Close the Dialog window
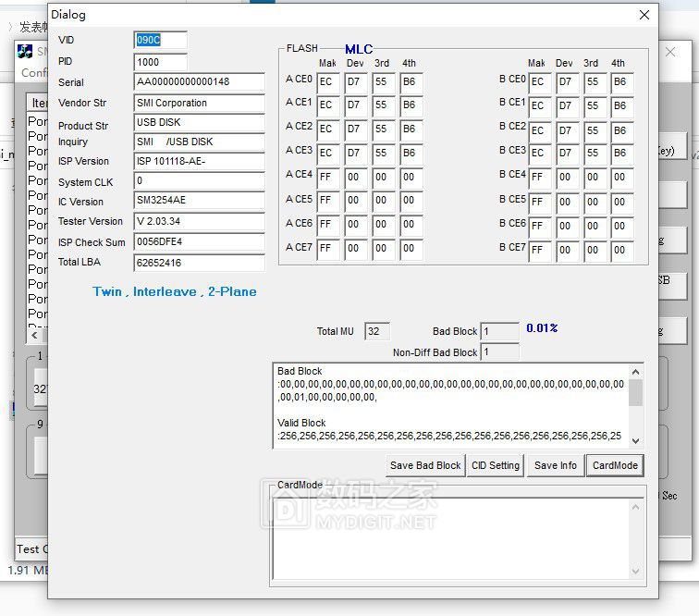The height and width of the screenshot is (616, 699). tap(644, 15)
